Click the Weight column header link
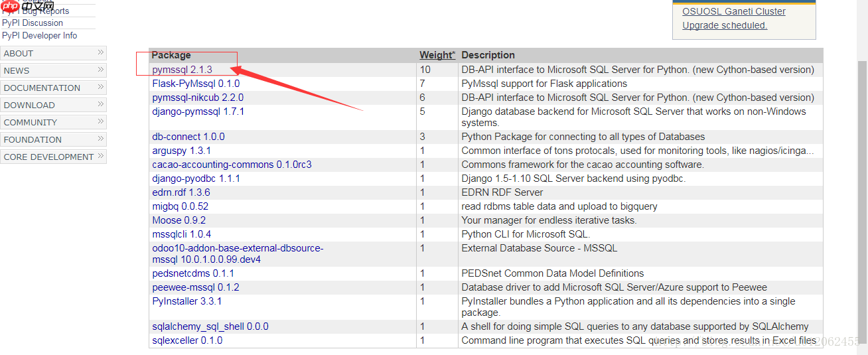This screenshot has width=868, height=355. pos(437,55)
